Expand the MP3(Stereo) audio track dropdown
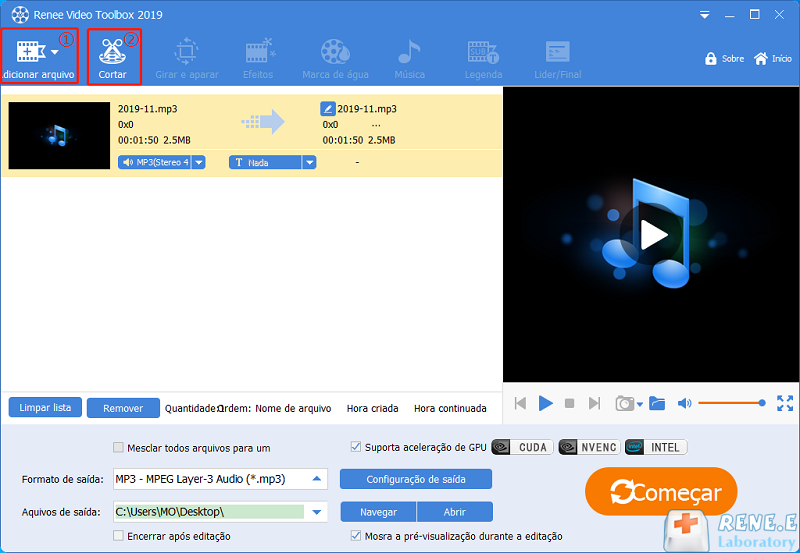 (x=199, y=162)
